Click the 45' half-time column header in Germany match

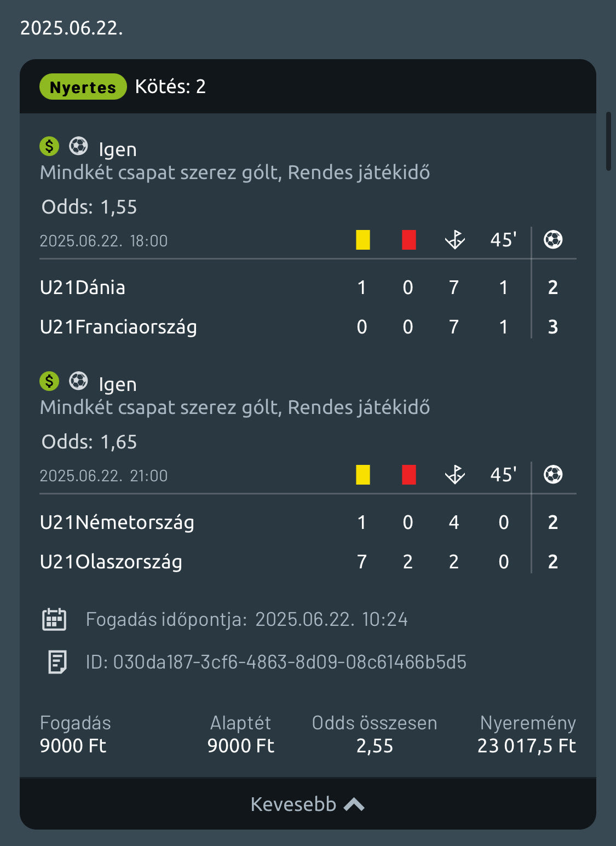[503, 475]
